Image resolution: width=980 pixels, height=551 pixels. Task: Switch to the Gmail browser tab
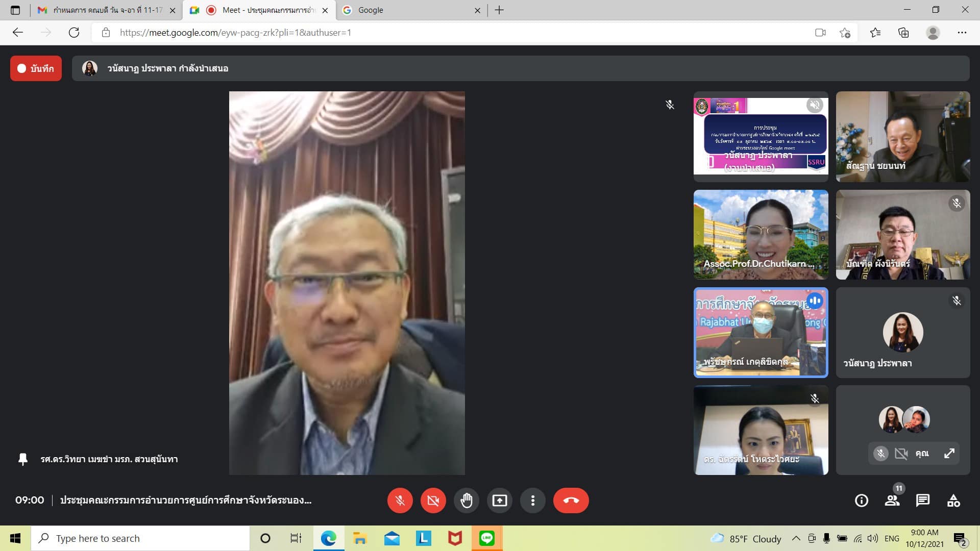102,10
